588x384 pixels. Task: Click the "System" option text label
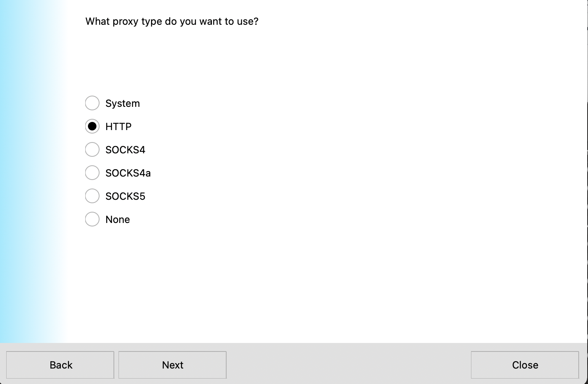[122, 103]
